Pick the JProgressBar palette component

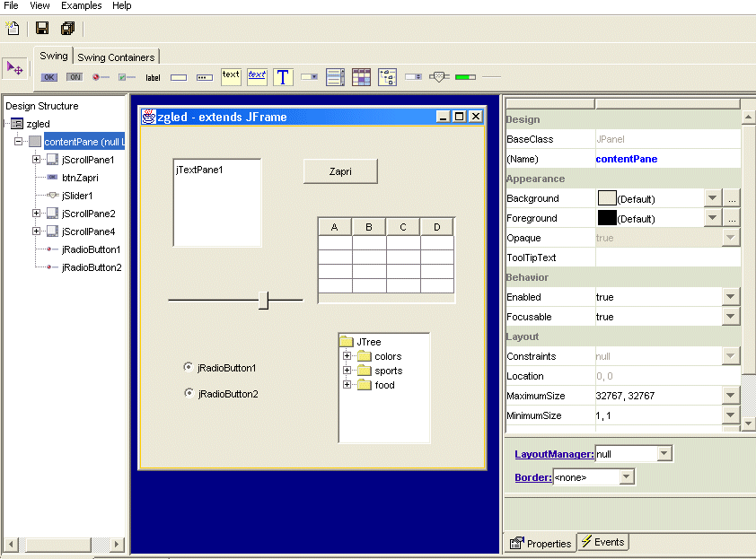coord(465,77)
